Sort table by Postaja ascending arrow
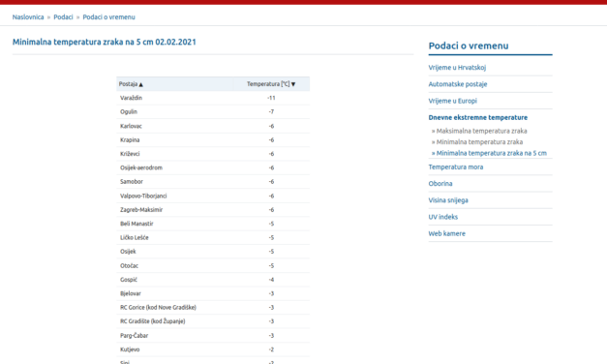Screen dimensions: 607x364 click(141, 84)
